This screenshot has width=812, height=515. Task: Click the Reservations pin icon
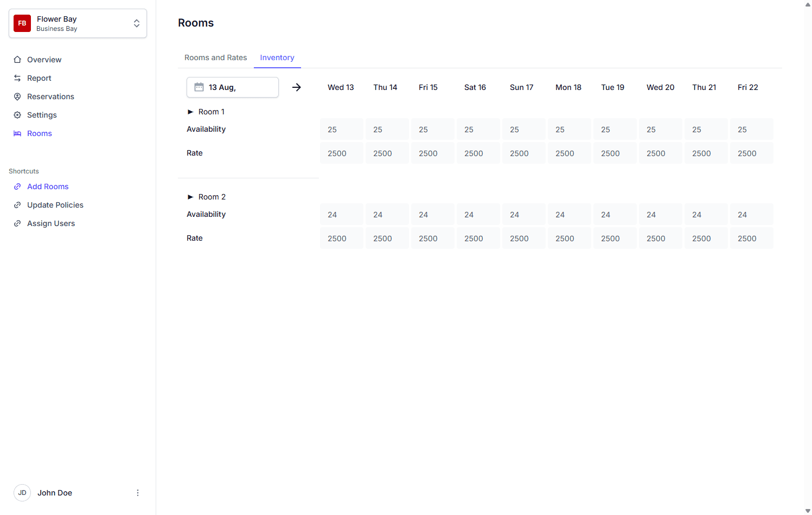click(x=17, y=96)
